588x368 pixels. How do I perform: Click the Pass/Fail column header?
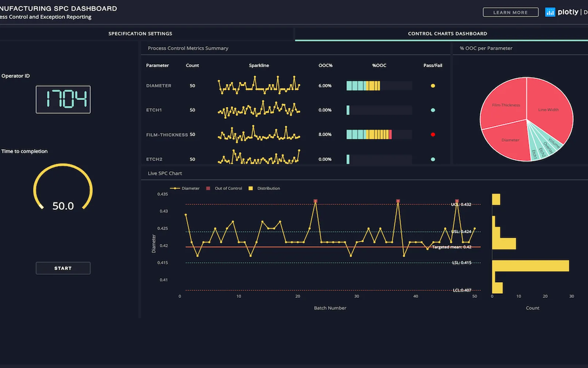(433, 66)
